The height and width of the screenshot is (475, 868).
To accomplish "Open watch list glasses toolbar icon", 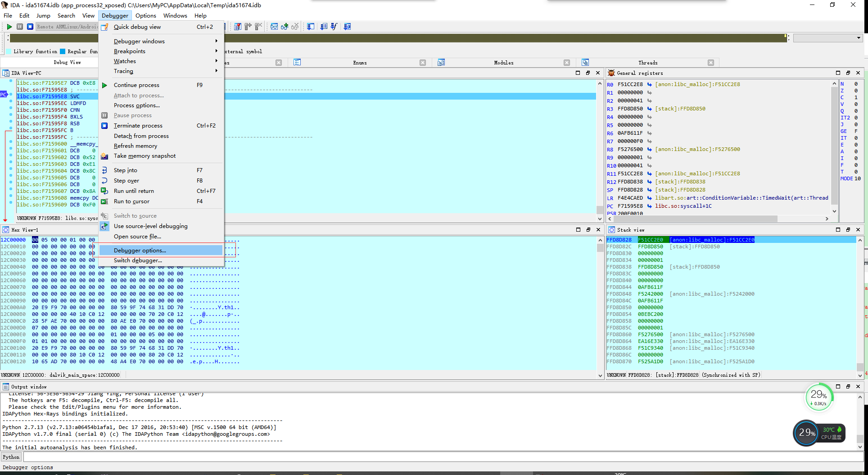I will [274, 27].
